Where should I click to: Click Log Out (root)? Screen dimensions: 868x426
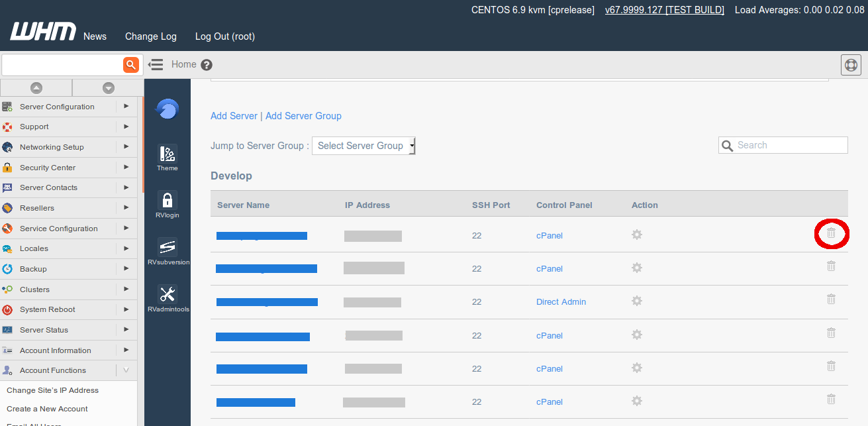224,36
